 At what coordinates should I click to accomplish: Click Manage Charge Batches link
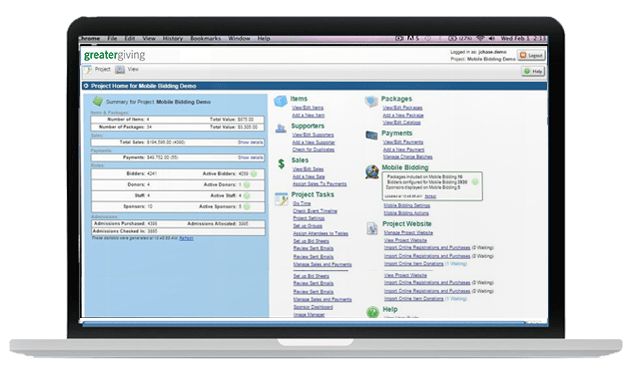(407, 157)
